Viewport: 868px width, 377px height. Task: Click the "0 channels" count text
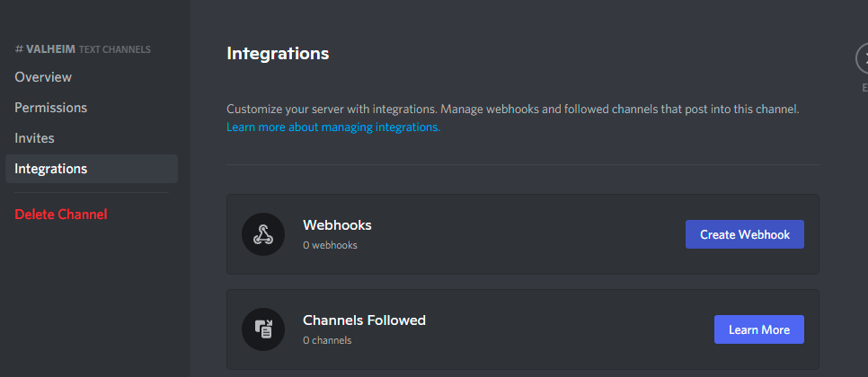point(327,340)
